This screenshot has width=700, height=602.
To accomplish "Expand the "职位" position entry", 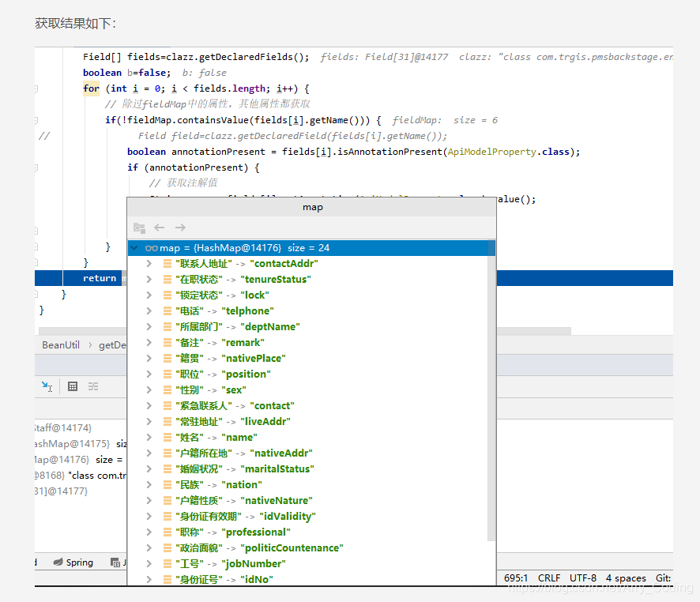I will 149,374.
